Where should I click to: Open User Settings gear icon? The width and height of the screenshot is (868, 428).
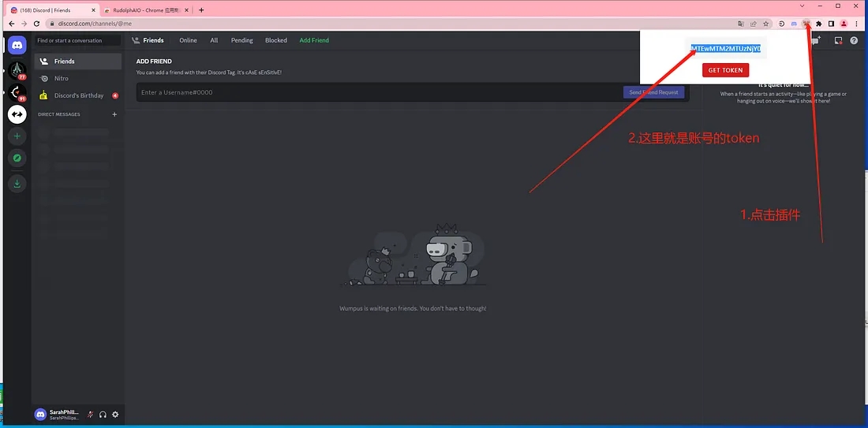(115, 415)
